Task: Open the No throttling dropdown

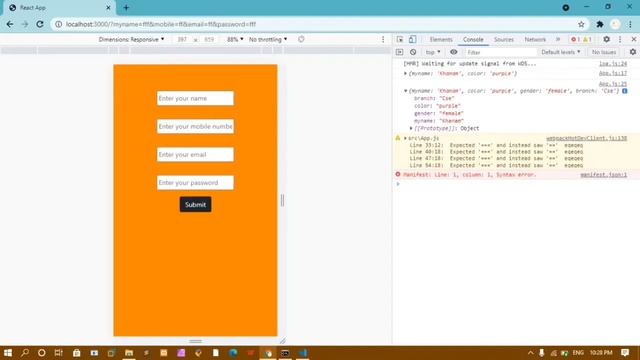Action: point(268,40)
